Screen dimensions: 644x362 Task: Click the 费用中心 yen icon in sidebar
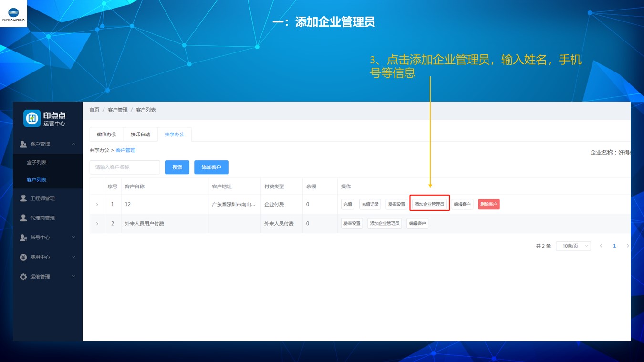[23, 257]
